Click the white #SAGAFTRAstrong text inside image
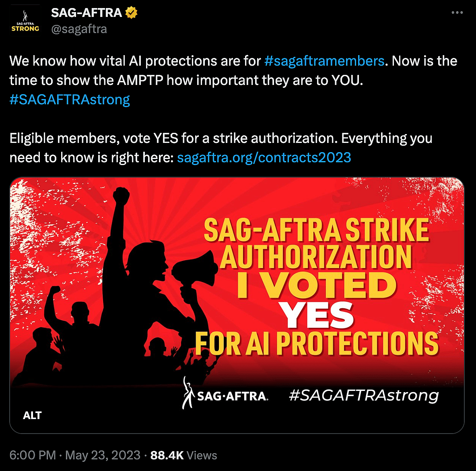The width and height of the screenshot is (476, 471). click(364, 395)
